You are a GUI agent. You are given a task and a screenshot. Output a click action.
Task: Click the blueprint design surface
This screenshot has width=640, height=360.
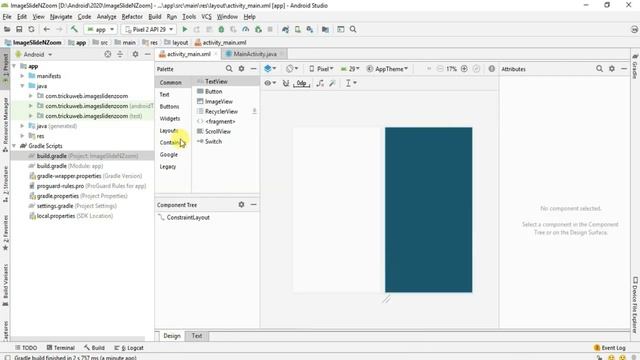429,210
